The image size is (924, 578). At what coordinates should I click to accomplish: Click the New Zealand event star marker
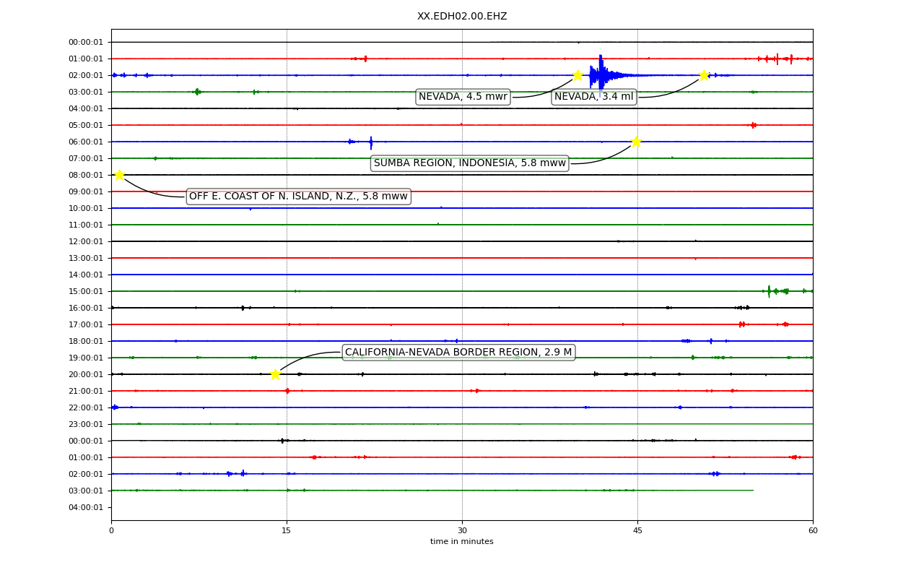(119, 174)
